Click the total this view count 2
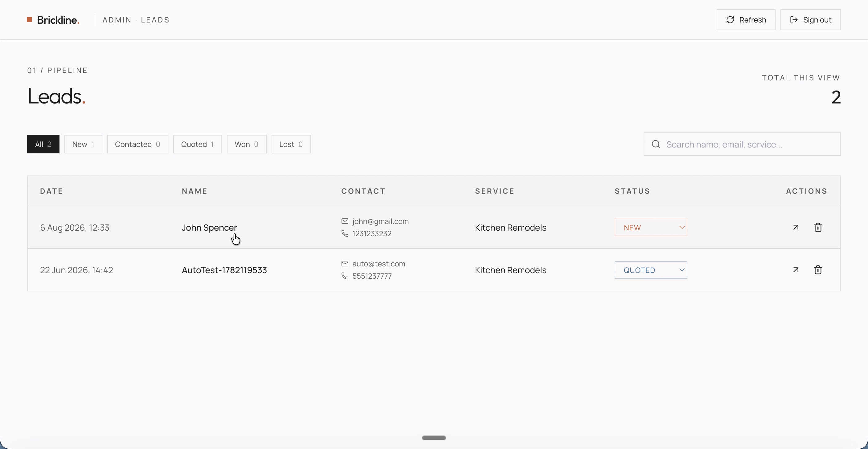The width and height of the screenshot is (868, 449). [x=836, y=97]
